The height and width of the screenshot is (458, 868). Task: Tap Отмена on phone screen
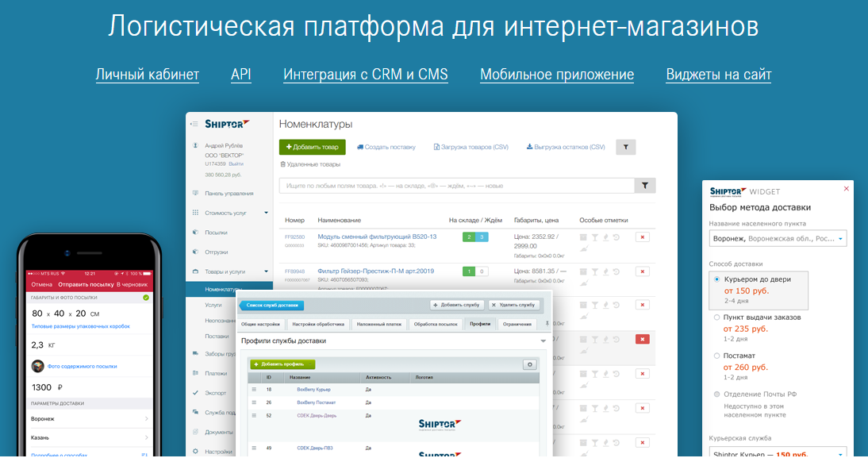pos(41,285)
